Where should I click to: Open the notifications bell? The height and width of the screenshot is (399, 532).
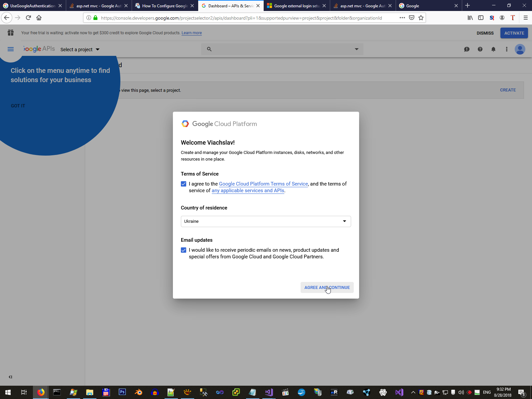point(493,49)
